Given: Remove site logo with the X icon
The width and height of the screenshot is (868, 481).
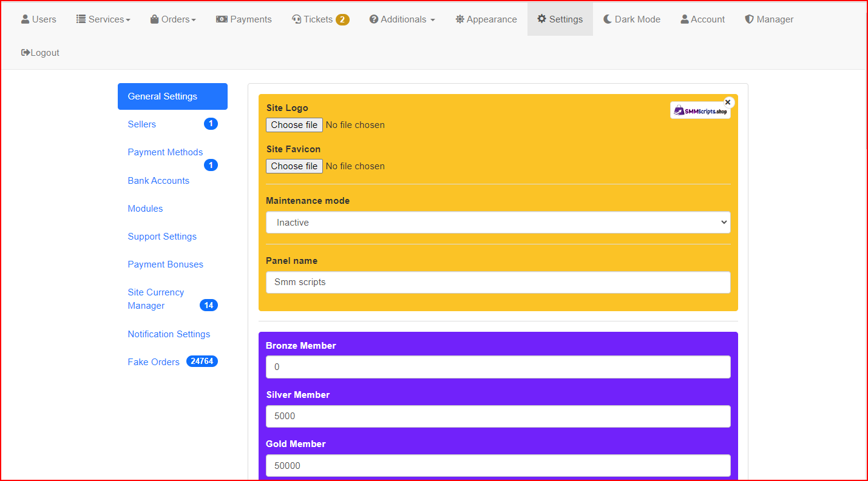Looking at the screenshot, I should [x=728, y=103].
